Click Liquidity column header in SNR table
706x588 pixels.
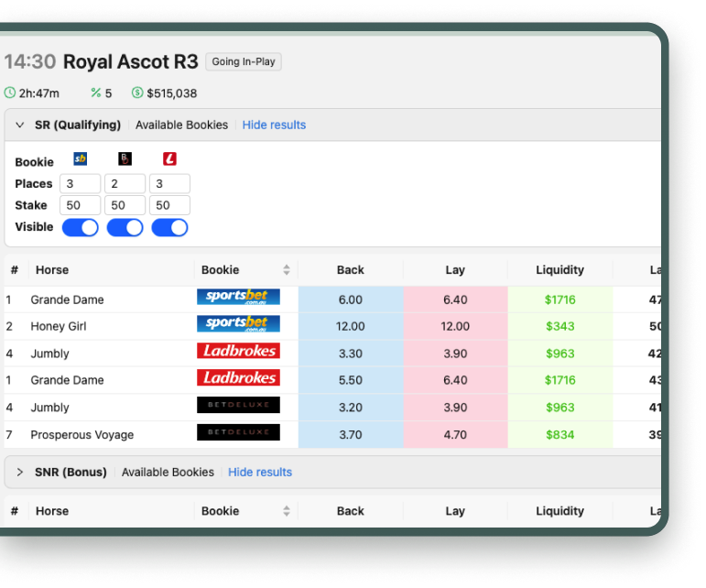[x=559, y=511]
